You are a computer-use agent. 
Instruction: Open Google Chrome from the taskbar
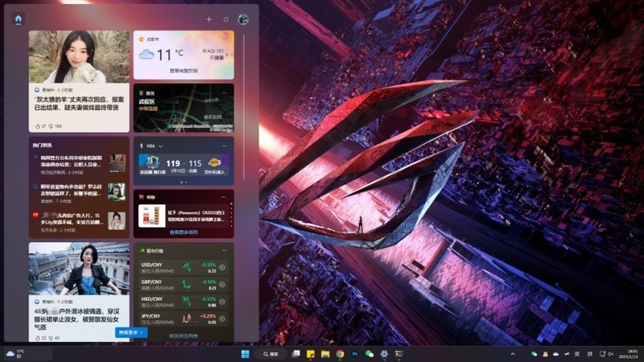[x=340, y=354]
